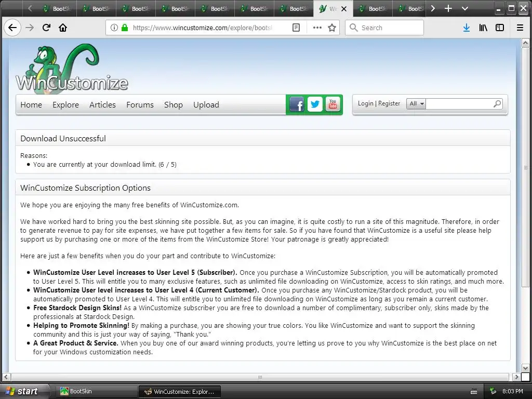Image resolution: width=532 pixels, height=399 pixels.
Task: Open page actions three-dot menu
Action: 317,28
